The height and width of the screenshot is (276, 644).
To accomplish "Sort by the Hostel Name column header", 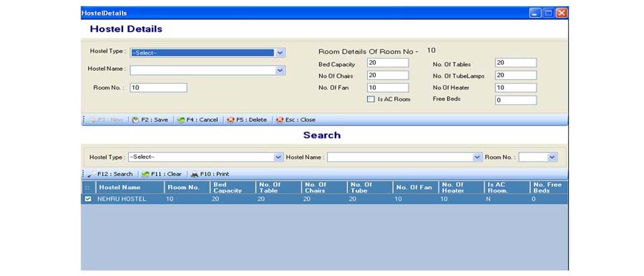I will (x=130, y=188).
